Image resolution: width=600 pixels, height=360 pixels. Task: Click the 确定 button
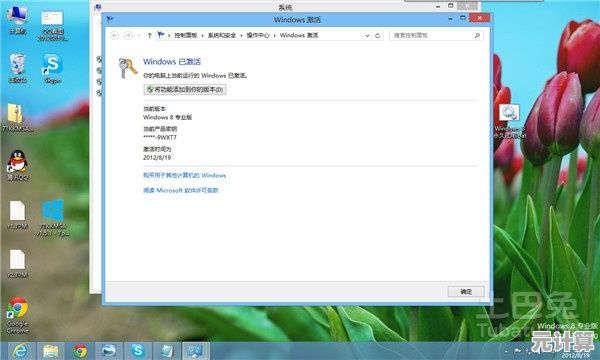(x=466, y=292)
